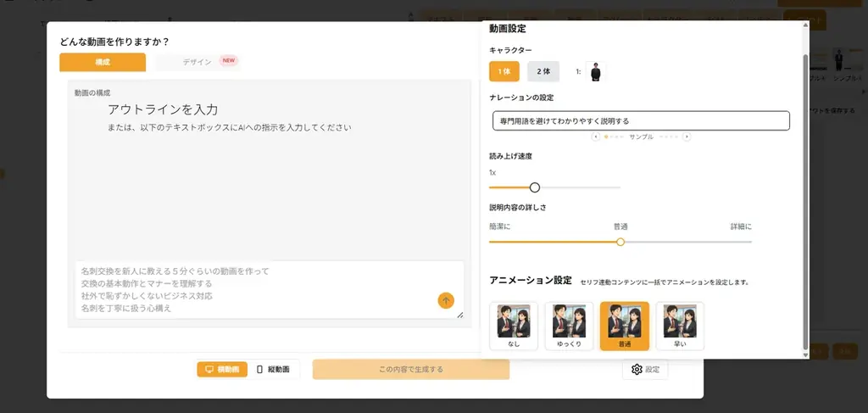
Task: Show previous narration sample with left arrow
Action: coord(596,137)
